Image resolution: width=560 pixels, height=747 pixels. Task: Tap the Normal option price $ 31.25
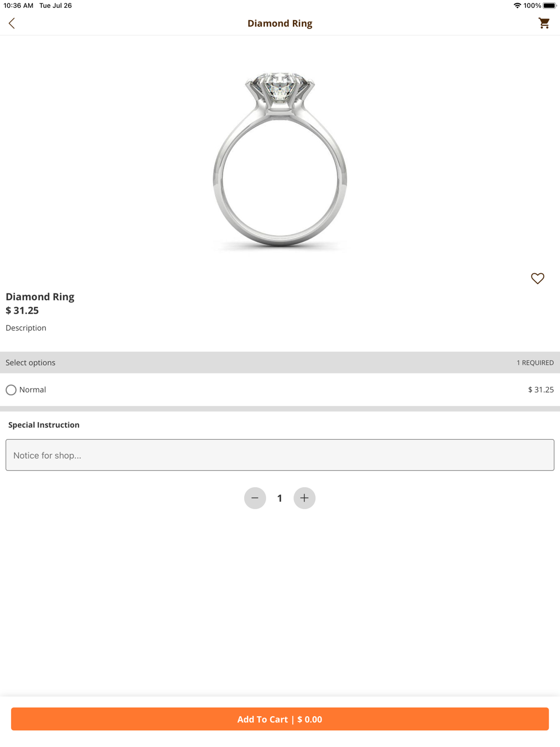[x=541, y=390]
